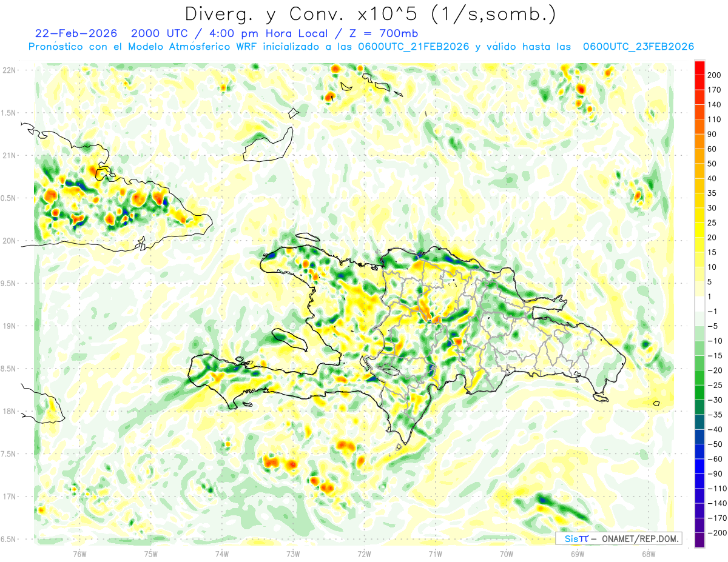Click the "74W" longitude label
Screen dimensions: 728x562
pos(222,553)
